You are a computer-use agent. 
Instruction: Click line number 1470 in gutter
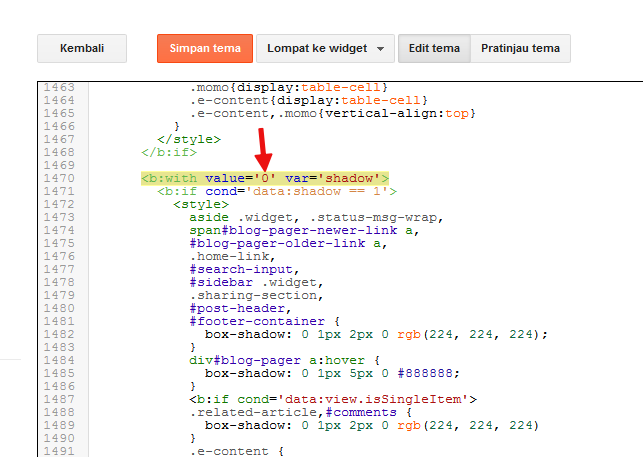click(59, 178)
